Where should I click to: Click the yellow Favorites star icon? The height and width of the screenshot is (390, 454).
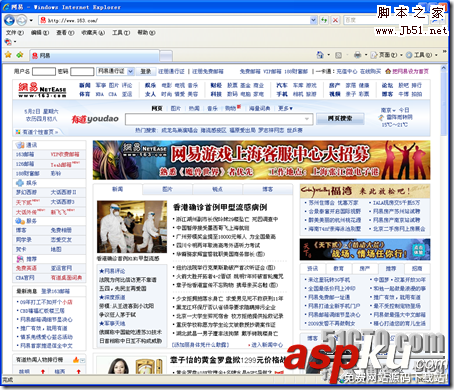point(8,55)
